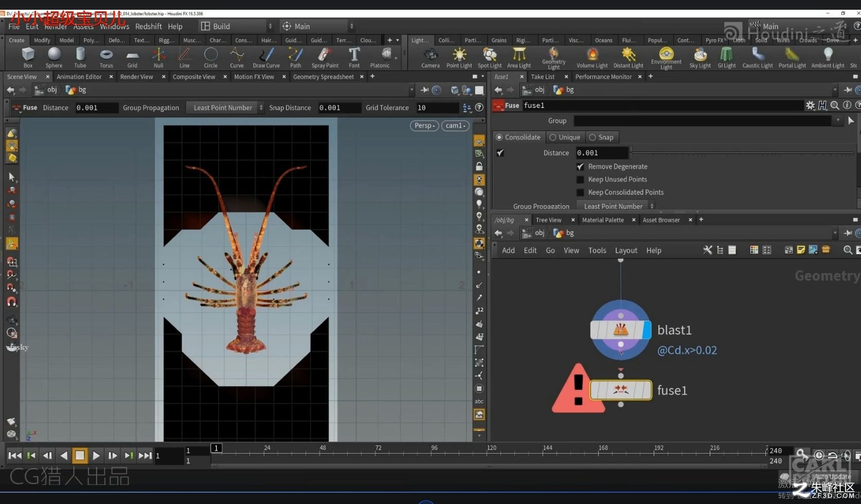Screen dimensions: 861x504
Task: Click the Font shelf tool
Action: click(354, 58)
